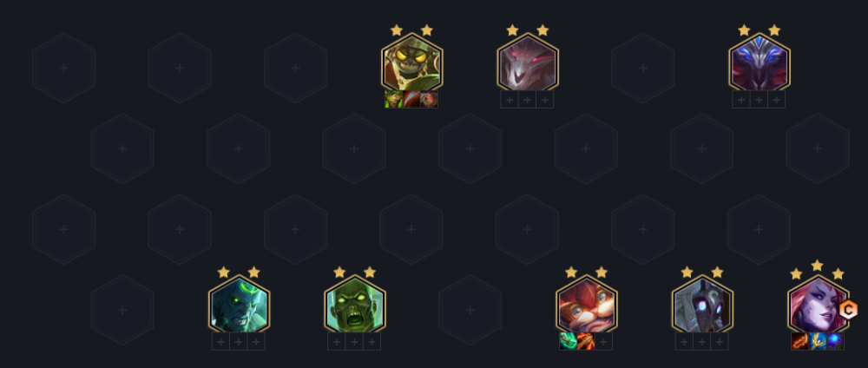Viewport: 868px width, 368px height.
Task: Select the red-bearded Gragas champion
Action: (x=587, y=305)
